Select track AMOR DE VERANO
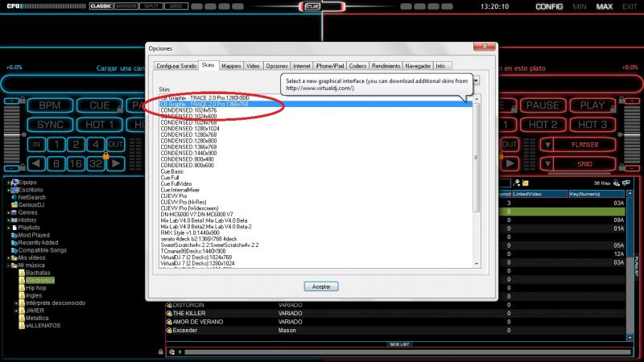The height and width of the screenshot is (362, 644). 197,322
